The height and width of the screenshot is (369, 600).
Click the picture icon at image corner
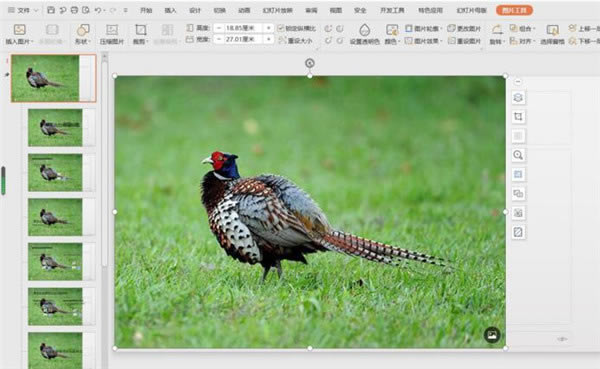coord(492,335)
